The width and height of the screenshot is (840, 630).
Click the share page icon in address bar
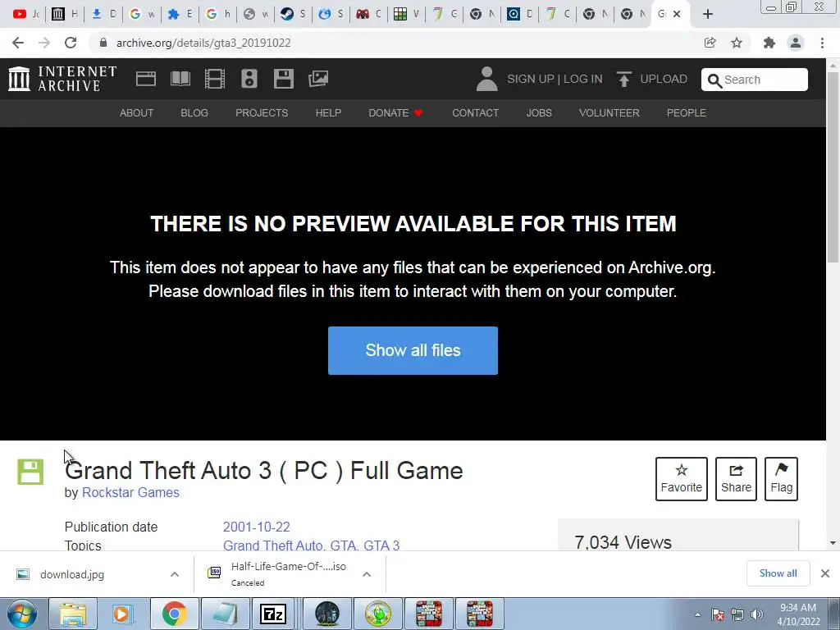coord(710,43)
